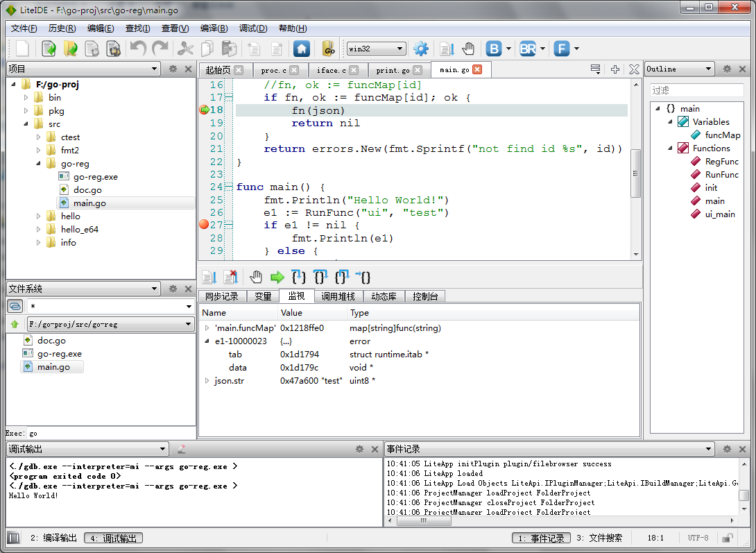Toggle the 调试输出 panel button in the status bar
This screenshot has width=756, height=553.
tap(113, 538)
